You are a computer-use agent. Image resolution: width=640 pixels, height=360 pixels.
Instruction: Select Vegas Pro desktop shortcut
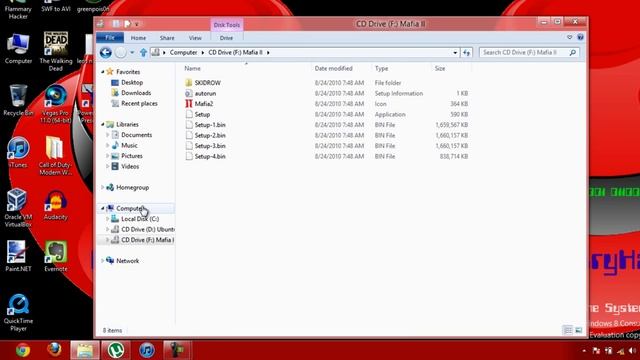tap(56, 104)
